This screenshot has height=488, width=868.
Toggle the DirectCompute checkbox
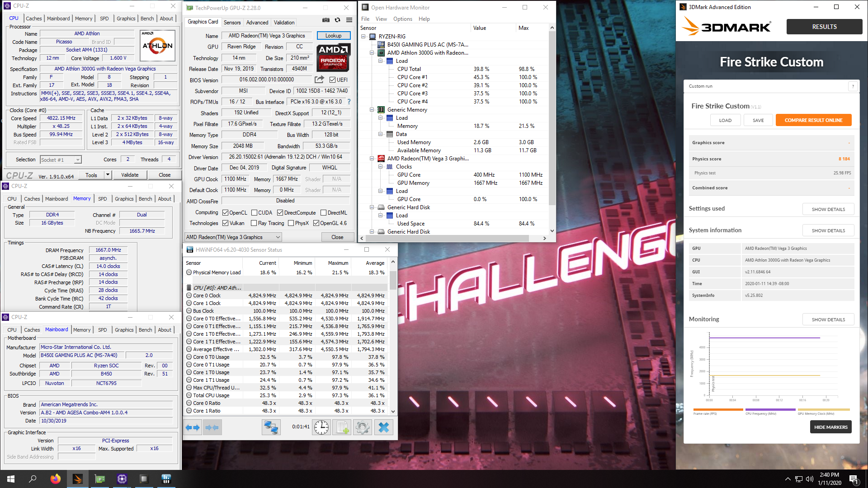(280, 213)
